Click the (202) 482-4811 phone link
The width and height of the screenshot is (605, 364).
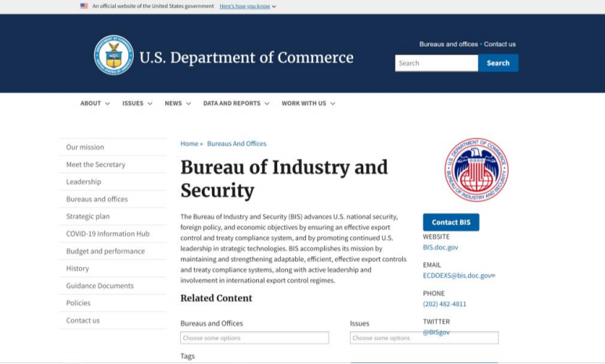pyautogui.click(x=445, y=305)
